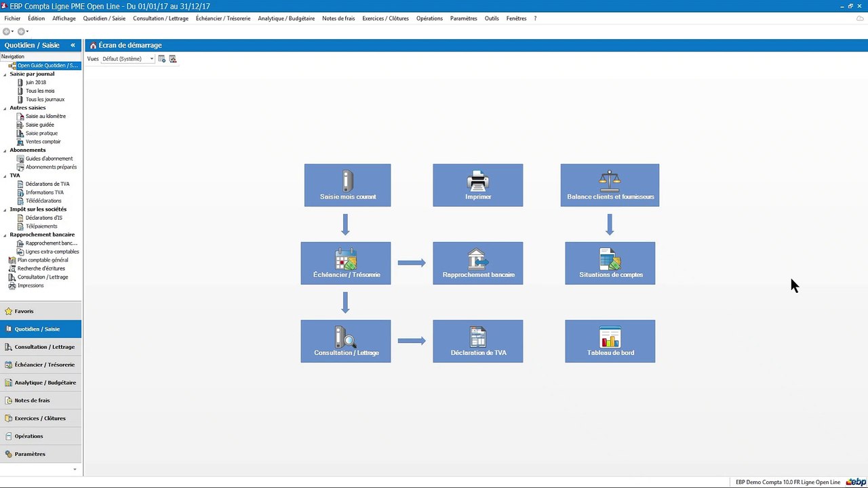Expand the navigation pane options arrow
The width and height of the screenshot is (868, 488).
75,469
